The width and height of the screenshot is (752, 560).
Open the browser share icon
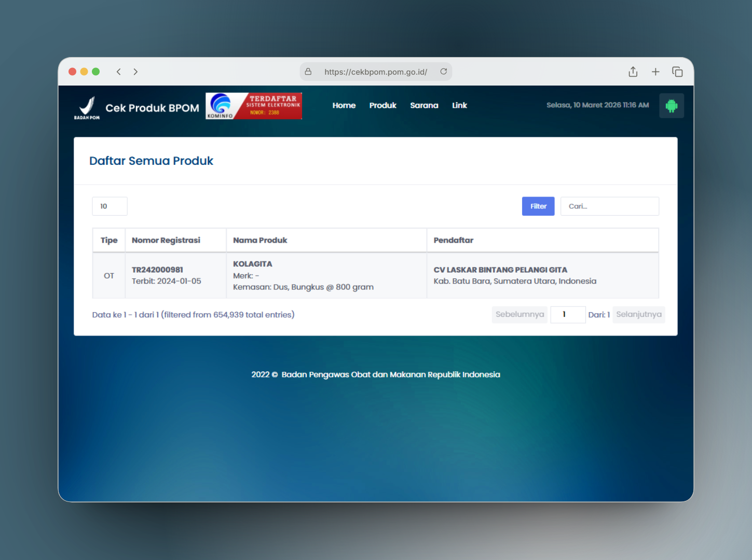[633, 72]
